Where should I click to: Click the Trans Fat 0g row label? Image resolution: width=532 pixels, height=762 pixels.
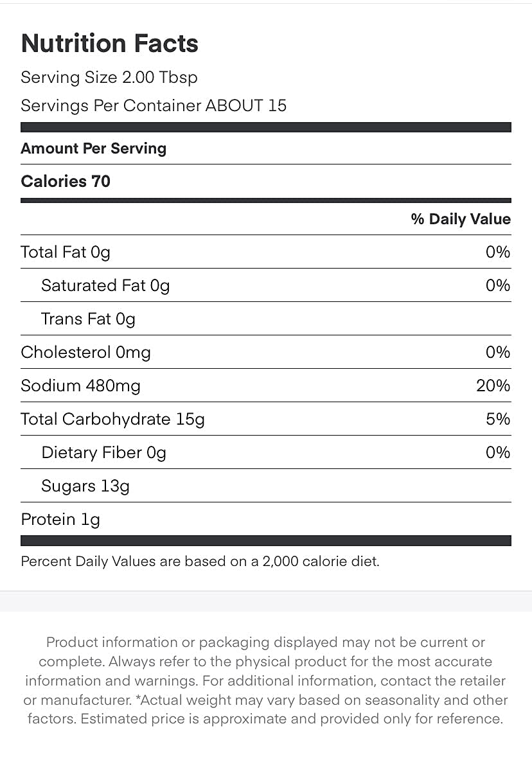coord(88,319)
